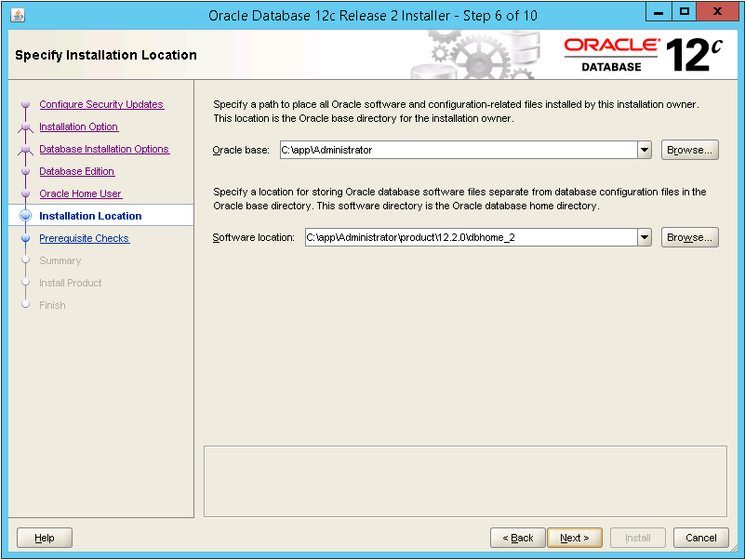Screen dimensions: 745x560
Task: Click inside the Oracle base path field
Action: coord(456,150)
